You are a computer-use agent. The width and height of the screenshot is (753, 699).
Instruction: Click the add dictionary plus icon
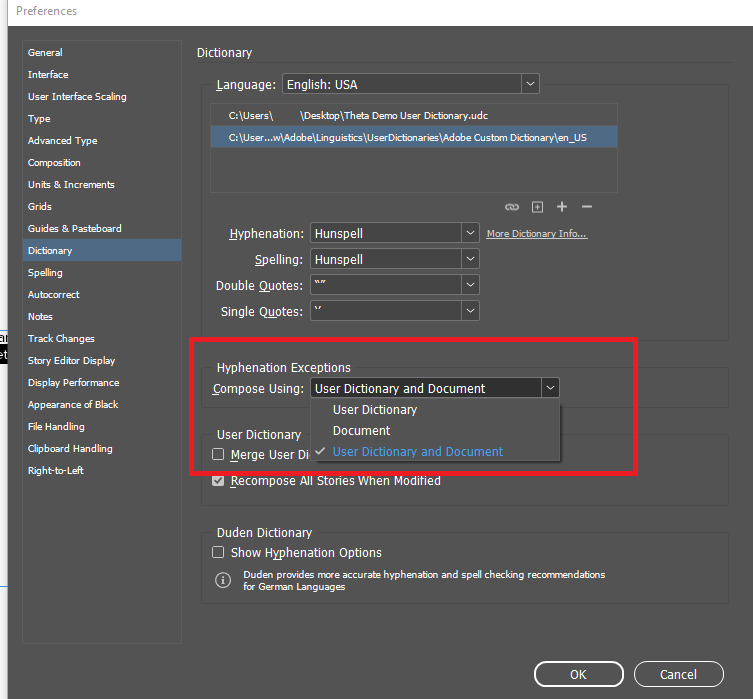[x=561, y=207]
